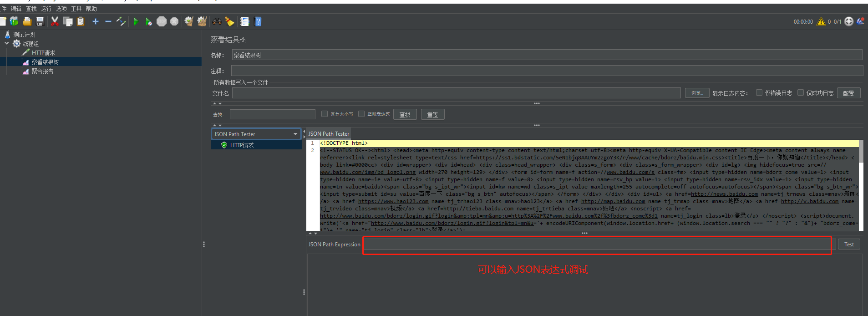868x316 pixels.
Task: Click the remote threads circle icon
Action: coord(849,21)
